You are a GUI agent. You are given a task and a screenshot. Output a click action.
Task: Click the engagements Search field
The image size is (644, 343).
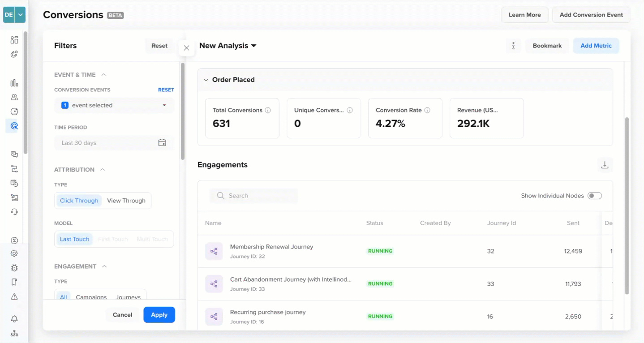[253, 196]
